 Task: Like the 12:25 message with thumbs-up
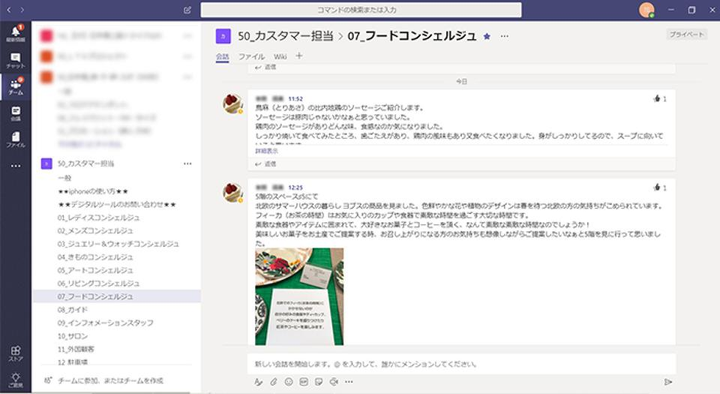point(657,187)
